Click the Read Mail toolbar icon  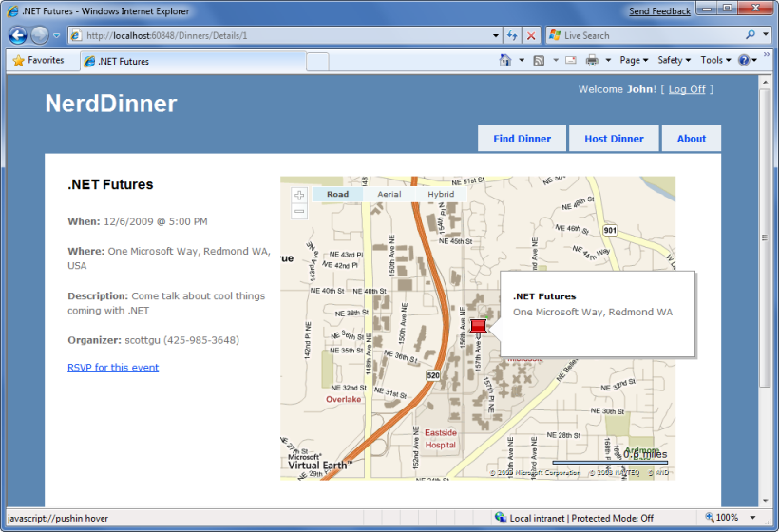571,60
